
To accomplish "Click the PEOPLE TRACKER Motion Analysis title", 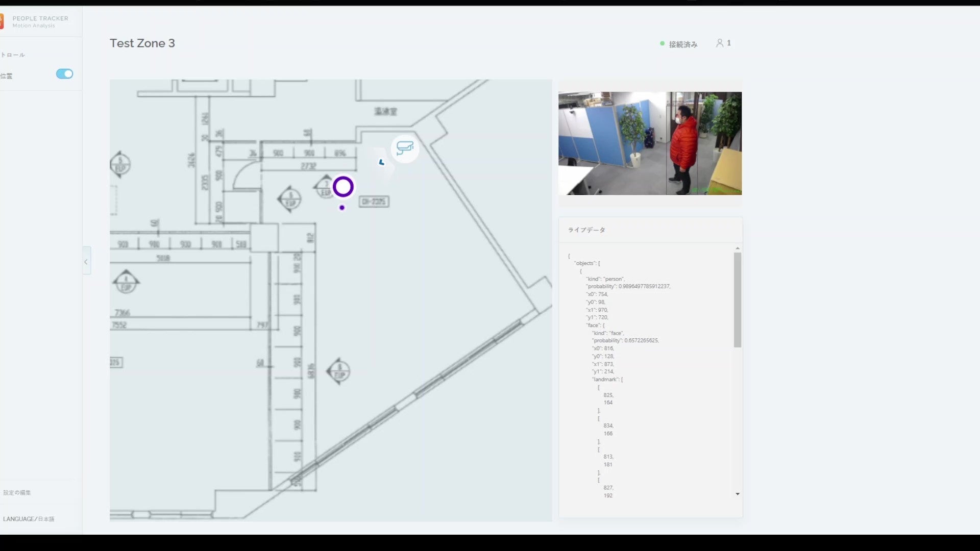I will coord(40,21).
